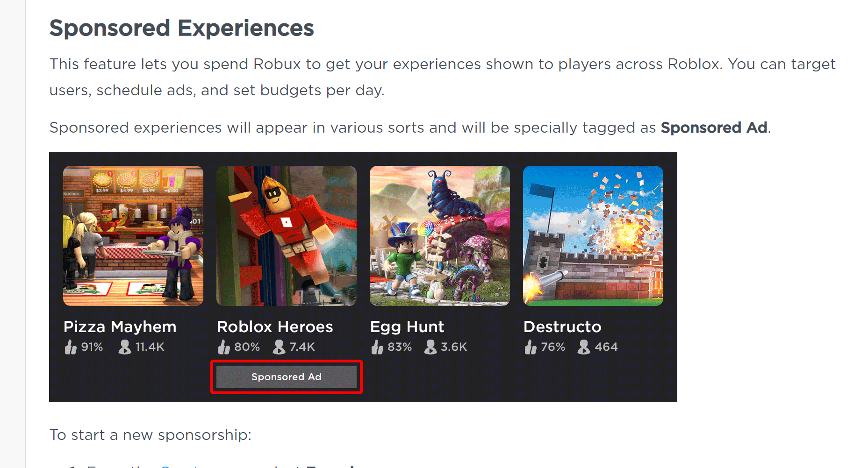Click the thumbs-up icon under Roblox Heroes
Screen dimensions: 868x468
224,347
